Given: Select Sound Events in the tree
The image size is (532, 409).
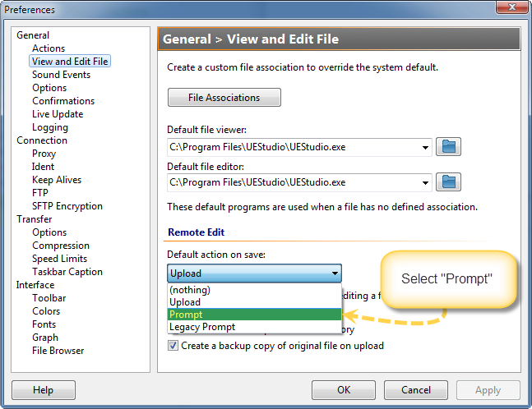Looking at the screenshot, I should (62, 75).
